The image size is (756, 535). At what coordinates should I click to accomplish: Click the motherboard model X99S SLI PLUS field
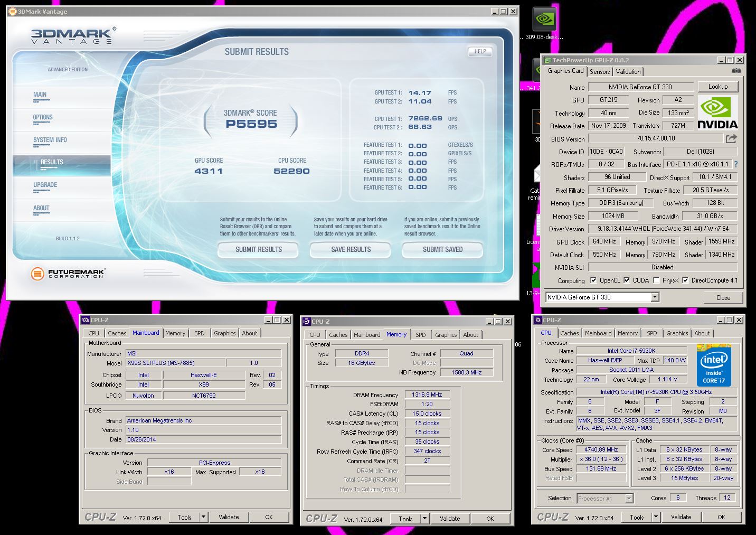pyautogui.click(x=175, y=363)
